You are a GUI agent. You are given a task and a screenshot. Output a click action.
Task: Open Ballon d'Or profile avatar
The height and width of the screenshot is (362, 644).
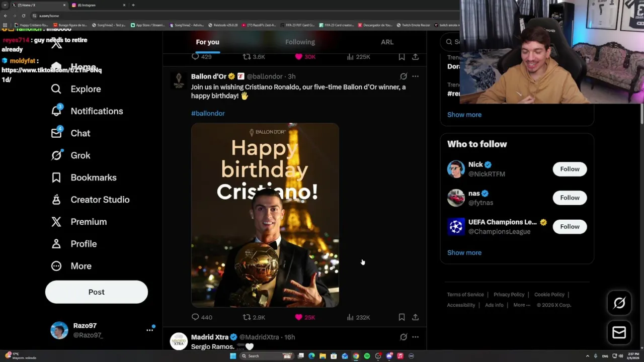[179, 80]
